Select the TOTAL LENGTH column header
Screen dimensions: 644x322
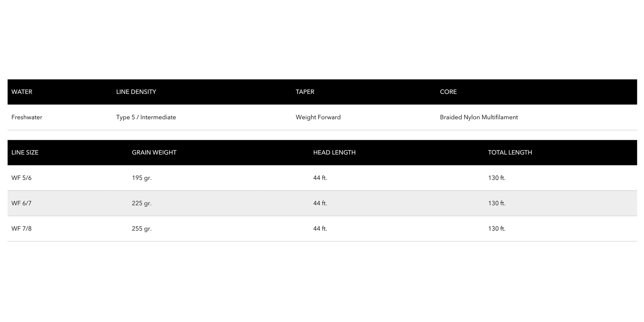coord(510,152)
